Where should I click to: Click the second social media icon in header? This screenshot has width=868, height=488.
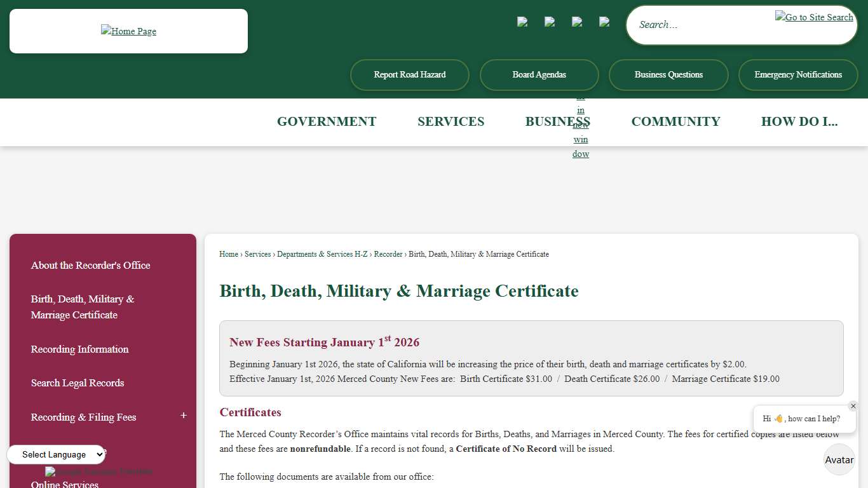pos(550,22)
